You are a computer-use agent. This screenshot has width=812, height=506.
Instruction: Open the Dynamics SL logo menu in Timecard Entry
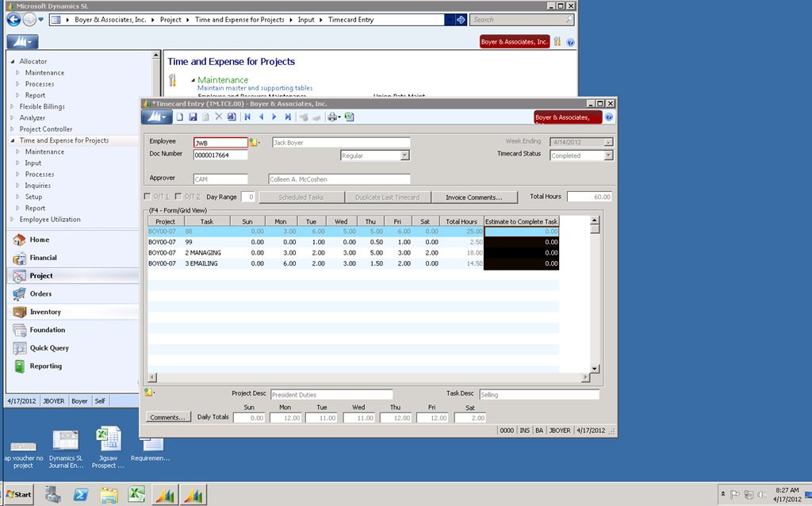coord(156,117)
